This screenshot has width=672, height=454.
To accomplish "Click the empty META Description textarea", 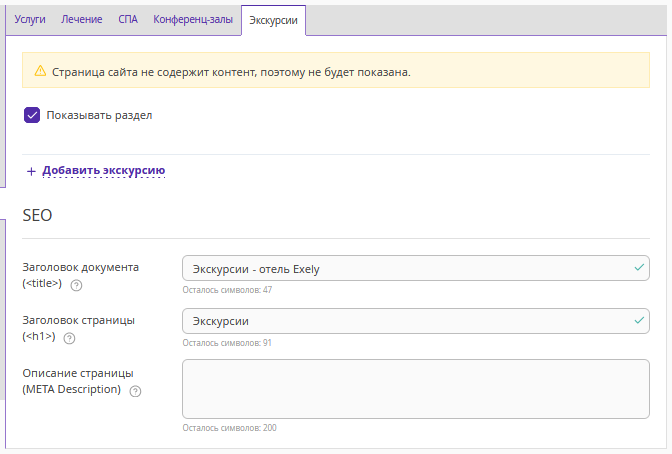I will (416, 389).
